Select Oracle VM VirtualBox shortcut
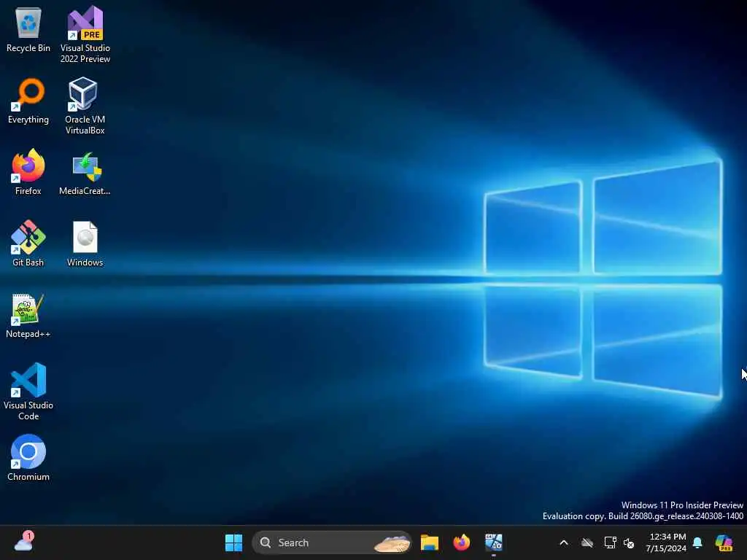 (85, 106)
